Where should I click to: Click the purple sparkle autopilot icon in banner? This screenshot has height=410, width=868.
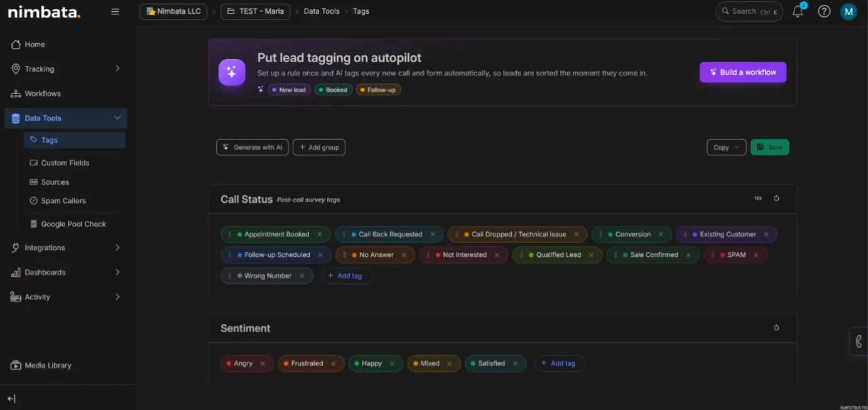pos(232,72)
